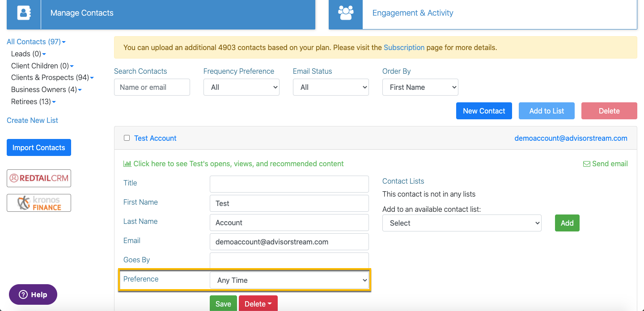Viewport: 644px width, 311px height.
Task: Open the Frequency Preference filter dropdown
Action: click(x=241, y=87)
